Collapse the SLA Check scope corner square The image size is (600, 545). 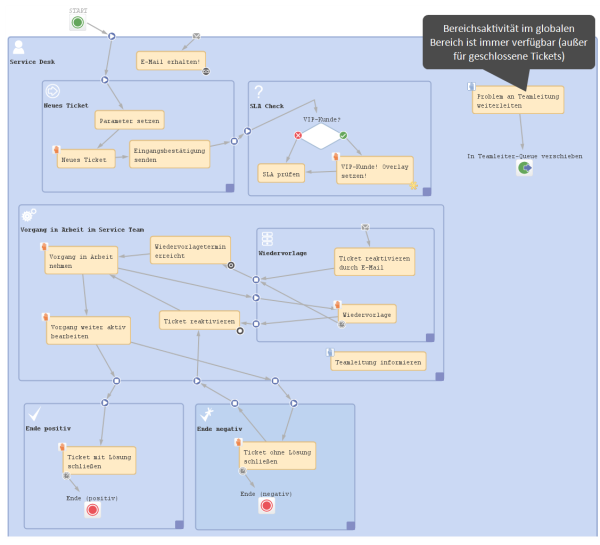(x=427, y=188)
